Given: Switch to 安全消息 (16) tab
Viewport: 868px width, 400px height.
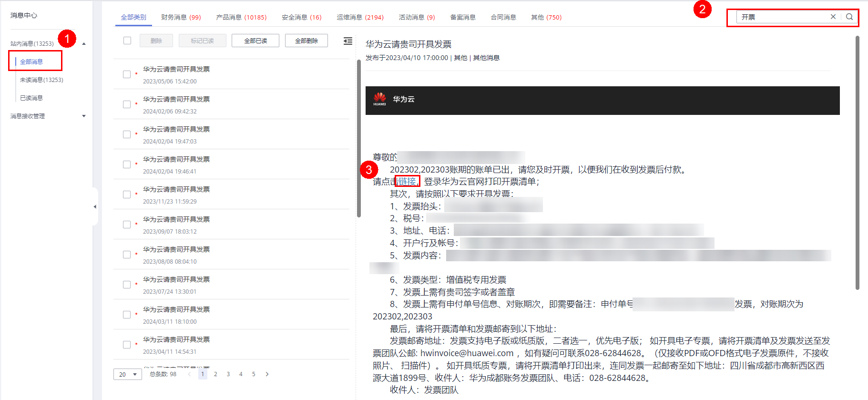Looking at the screenshot, I should [x=302, y=17].
